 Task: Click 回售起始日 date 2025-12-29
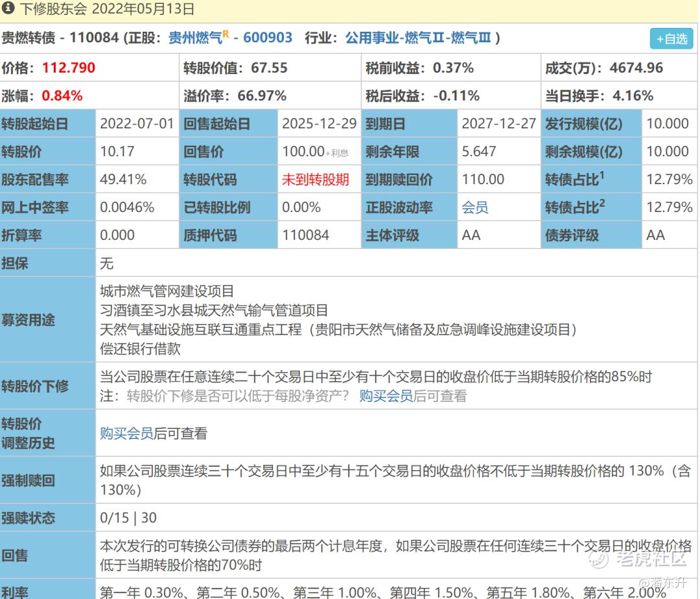[319, 124]
